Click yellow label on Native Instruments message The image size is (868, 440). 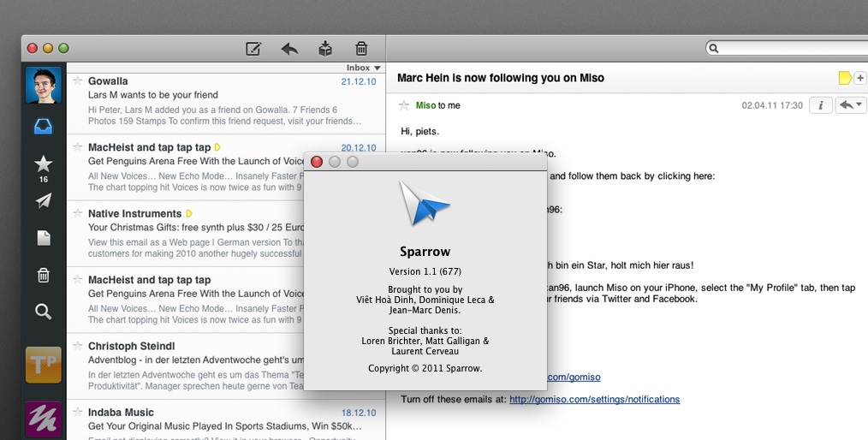pos(189,213)
